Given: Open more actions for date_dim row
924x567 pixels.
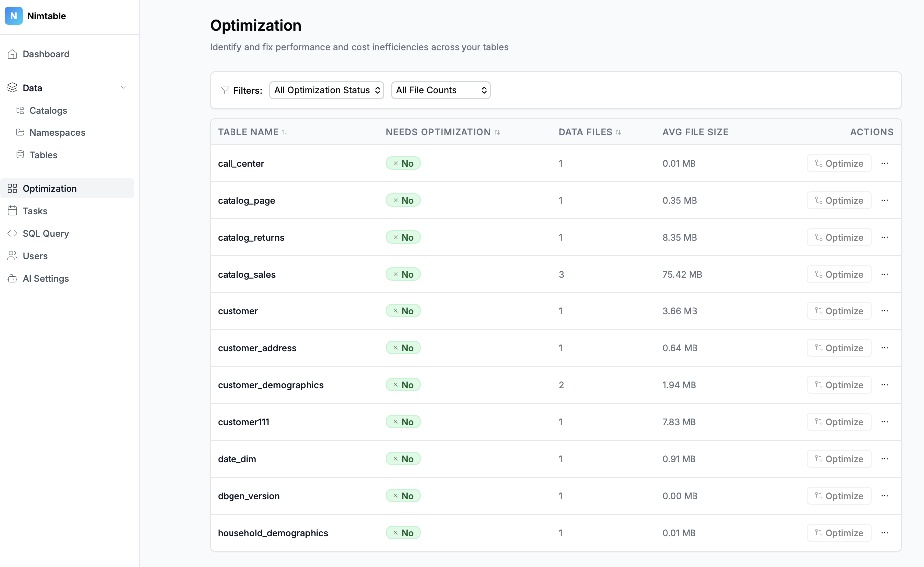Looking at the screenshot, I should point(885,459).
